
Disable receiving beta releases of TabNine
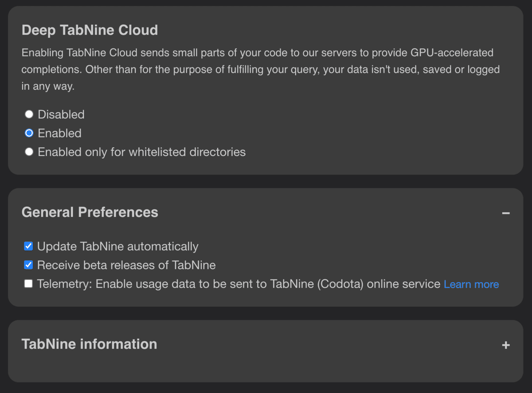coord(28,265)
